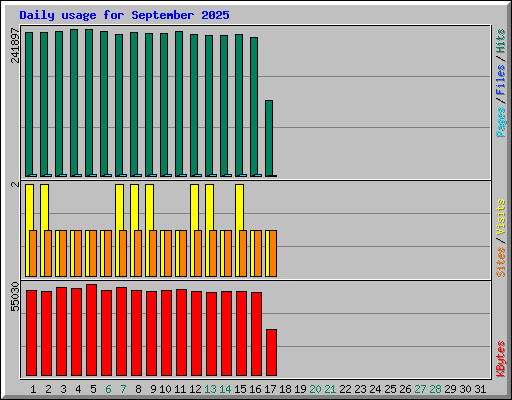Click the short green Hits bar for day 17
Viewport: 512px width, 400px height.
pyautogui.click(x=269, y=138)
